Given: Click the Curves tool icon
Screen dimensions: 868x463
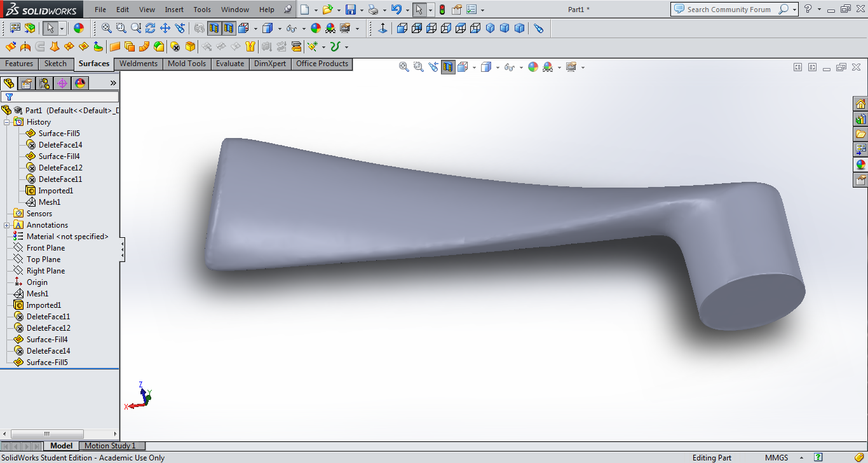Looking at the screenshot, I should (x=335, y=46).
